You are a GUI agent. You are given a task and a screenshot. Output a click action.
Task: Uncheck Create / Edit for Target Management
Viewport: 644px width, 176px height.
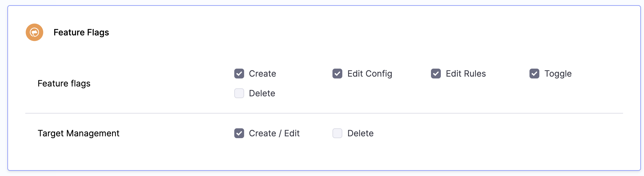239,133
